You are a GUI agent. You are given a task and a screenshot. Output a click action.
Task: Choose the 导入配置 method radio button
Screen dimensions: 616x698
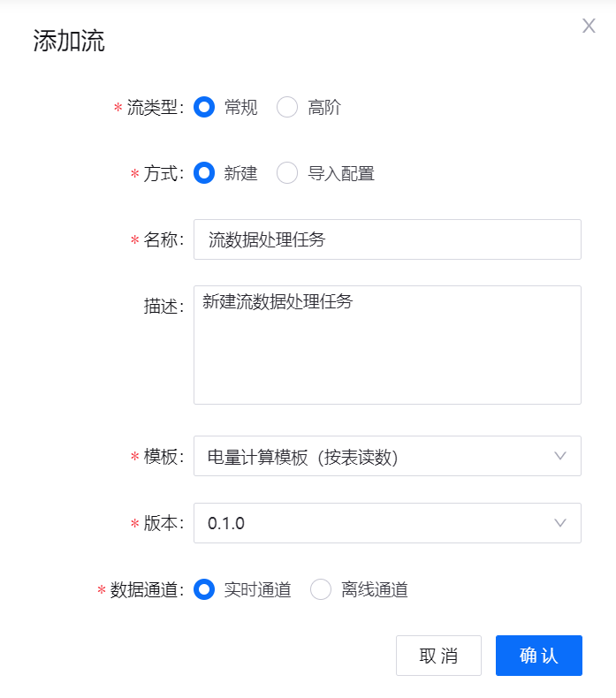[287, 173]
